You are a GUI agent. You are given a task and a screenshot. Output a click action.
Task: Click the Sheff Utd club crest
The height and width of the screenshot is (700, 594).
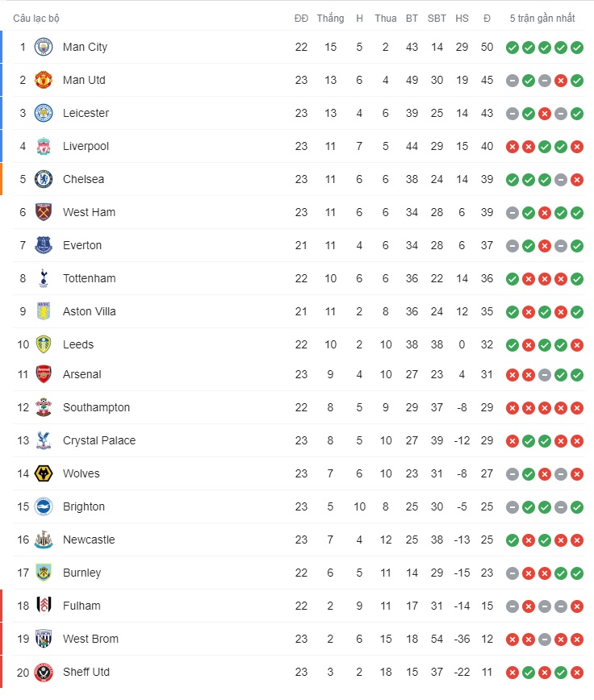pos(44,672)
